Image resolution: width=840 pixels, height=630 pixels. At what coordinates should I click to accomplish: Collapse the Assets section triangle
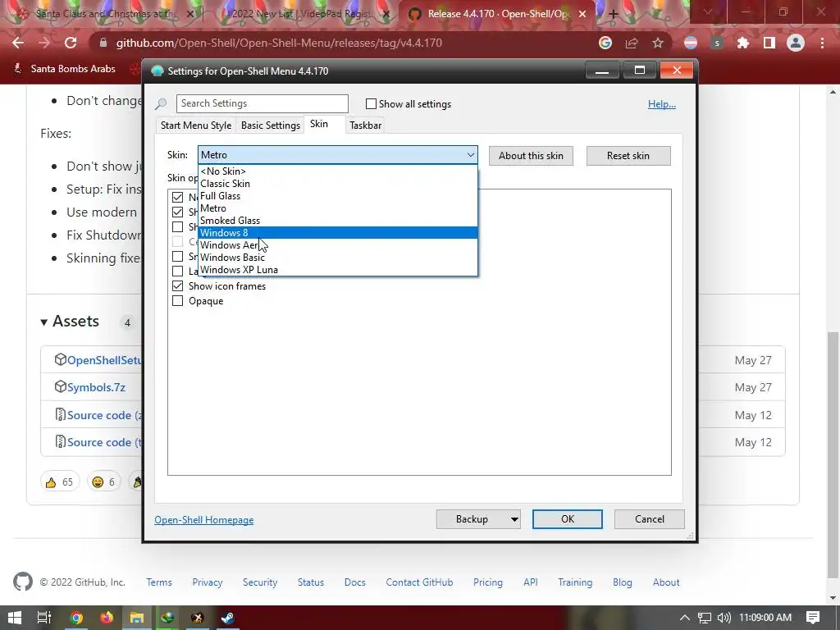coord(44,322)
